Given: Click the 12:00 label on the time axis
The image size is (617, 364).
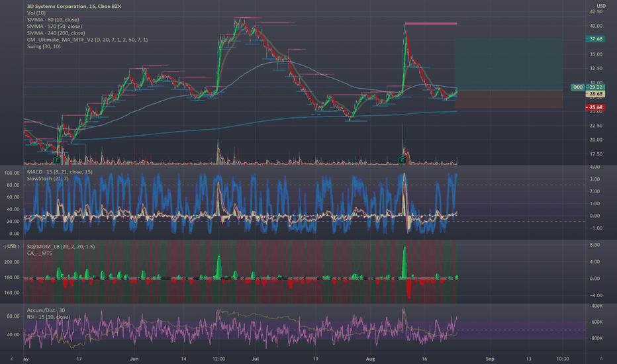Looking at the screenshot, I should coord(218,359).
